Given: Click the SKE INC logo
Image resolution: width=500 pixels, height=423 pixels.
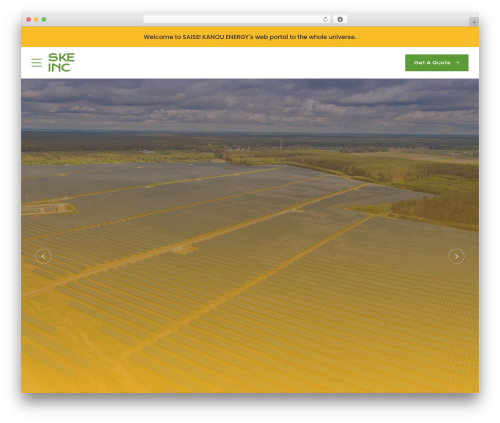Looking at the screenshot, I should click(61, 62).
